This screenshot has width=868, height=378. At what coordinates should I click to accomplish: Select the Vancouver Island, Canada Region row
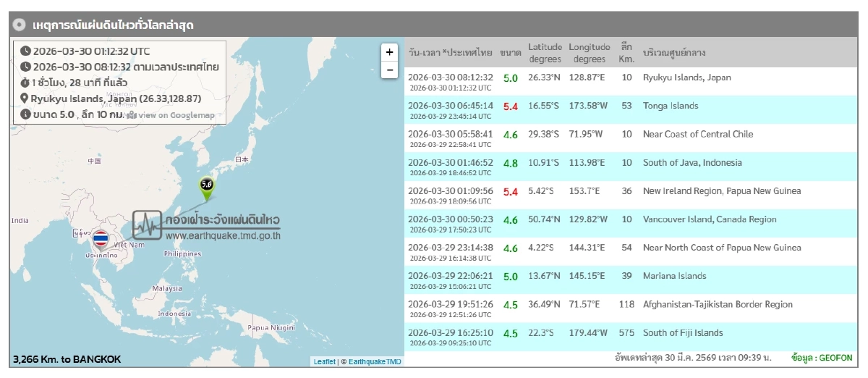(x=629, y=223)
